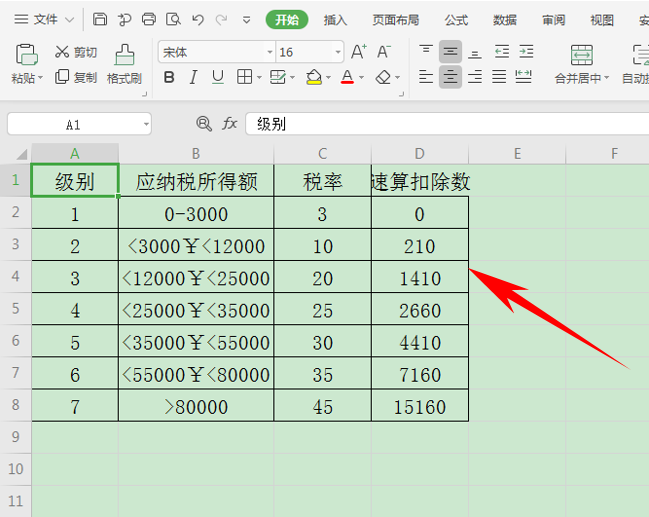This screenshot has height=517, width=649.
Task: Switch to the 数据 Data tab
Action: coord(505,20)
